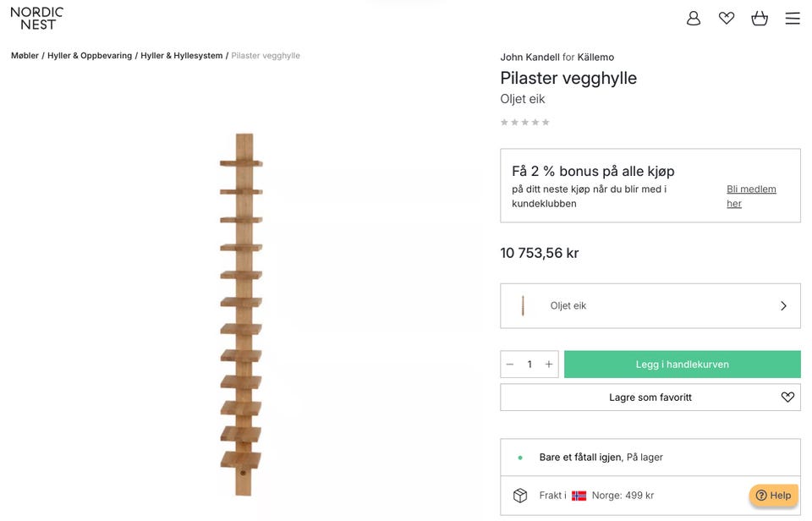Open the user account icon
This screenshot has height=521, width=812.
click(x=694, y=18)
